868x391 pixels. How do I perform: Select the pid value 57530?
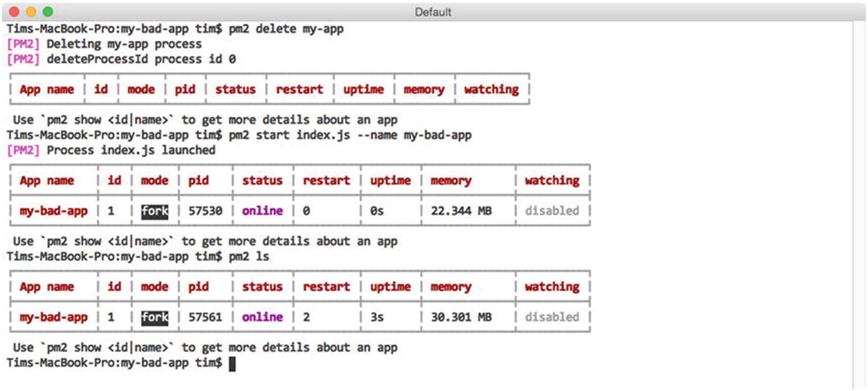tap(205, 211)
